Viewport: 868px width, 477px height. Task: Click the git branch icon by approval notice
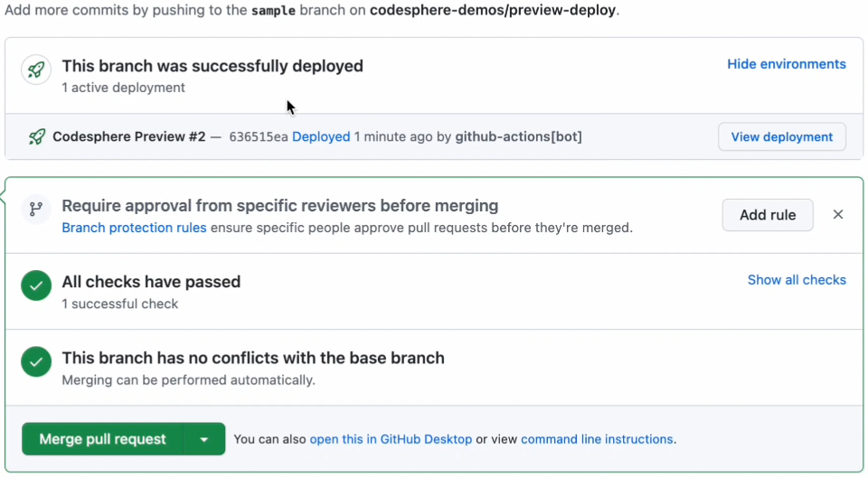click(36, 210)
